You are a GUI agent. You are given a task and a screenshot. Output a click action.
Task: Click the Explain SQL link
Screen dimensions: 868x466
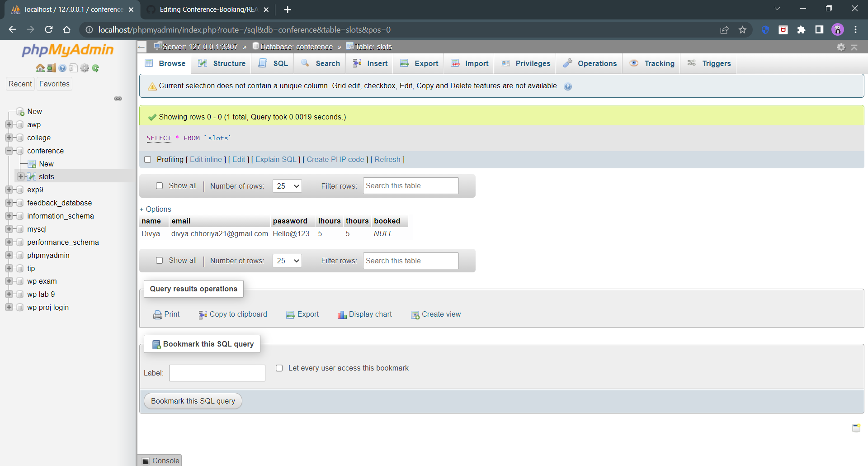click(276, 159)
